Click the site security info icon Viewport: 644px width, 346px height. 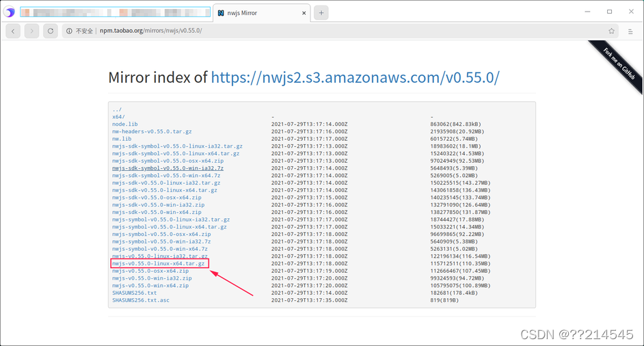tap(69, 31)
